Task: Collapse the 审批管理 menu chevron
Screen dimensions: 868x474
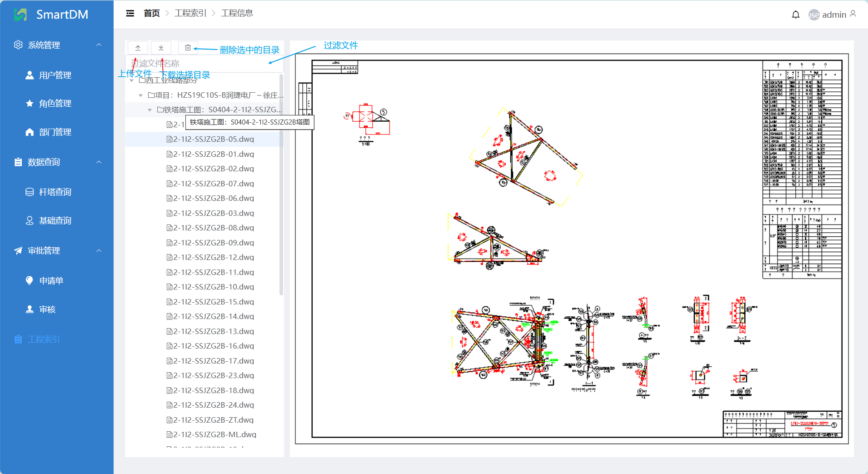Action: (99, 250)
